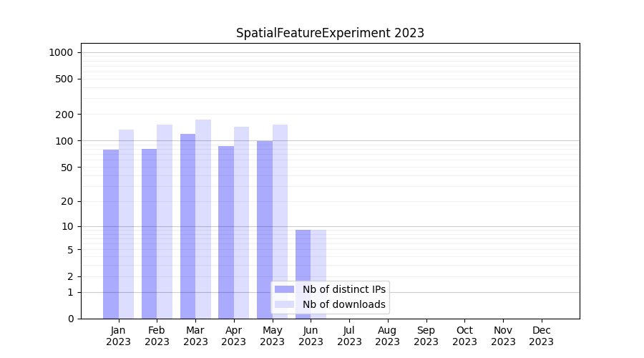Click the May downloads bar

coord(280,222)
